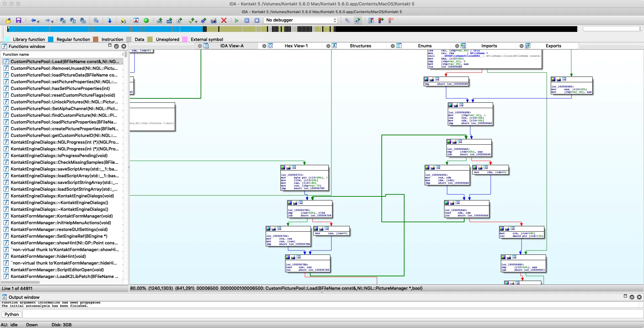644x328 pixels.
Task: Click the Function name column header
Action: click(16, 54)
